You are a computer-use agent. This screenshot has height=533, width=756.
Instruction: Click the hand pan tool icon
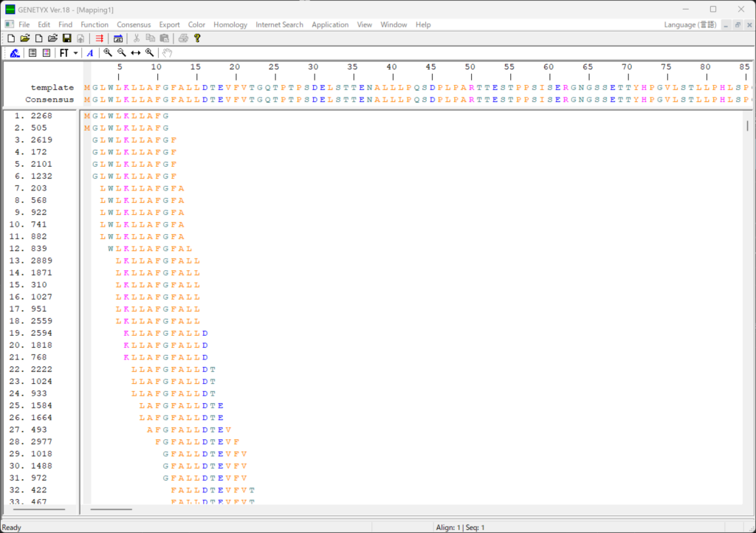tap(167, 53)
